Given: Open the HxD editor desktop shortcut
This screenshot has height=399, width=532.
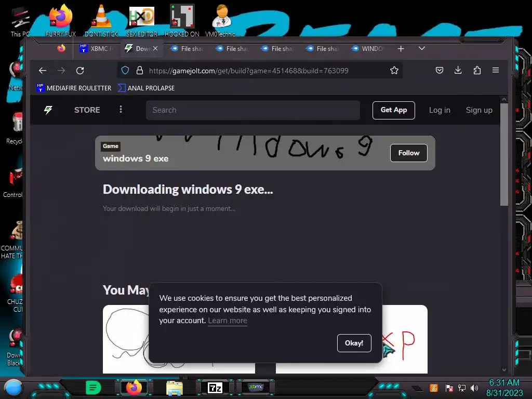Looking at the screenshot, I should tap(142, 20).
